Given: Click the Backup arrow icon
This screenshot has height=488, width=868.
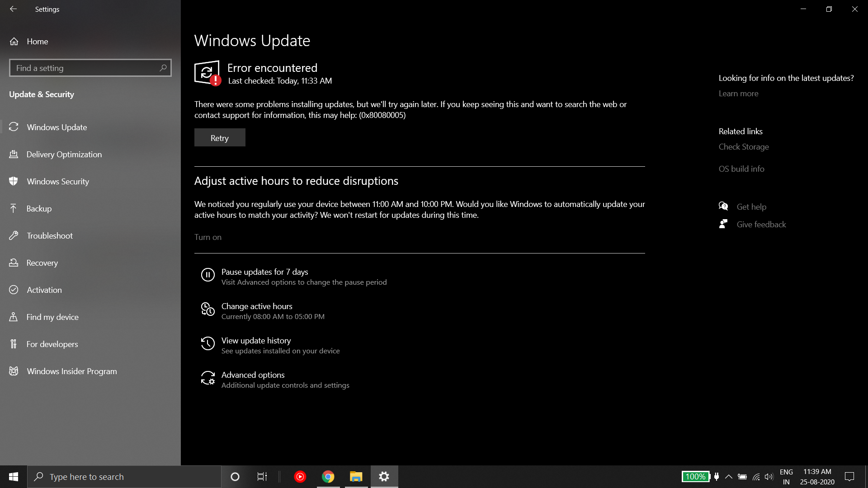Looking at the screenshot, I should pos(14,208).
